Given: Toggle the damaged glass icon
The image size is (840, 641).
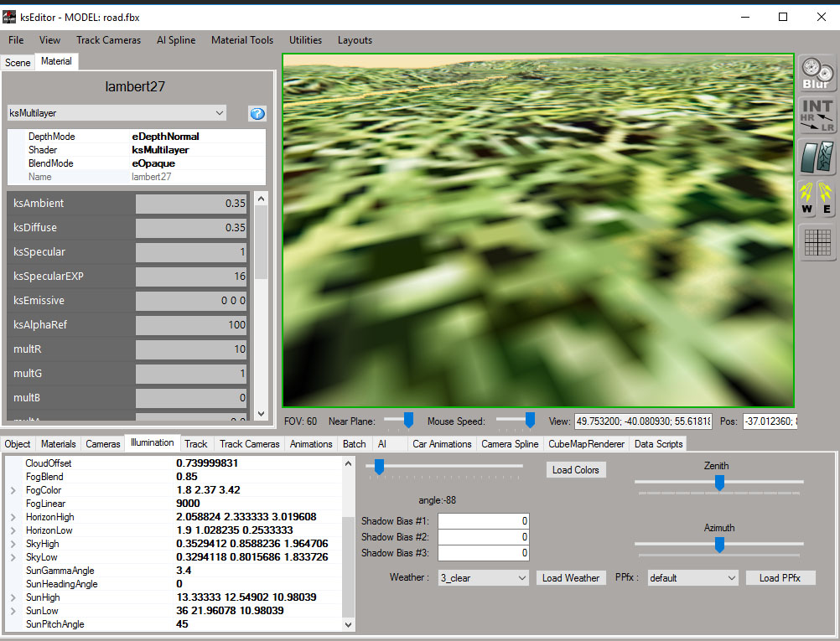Looking at the screenshot, I should pos(817,157).
